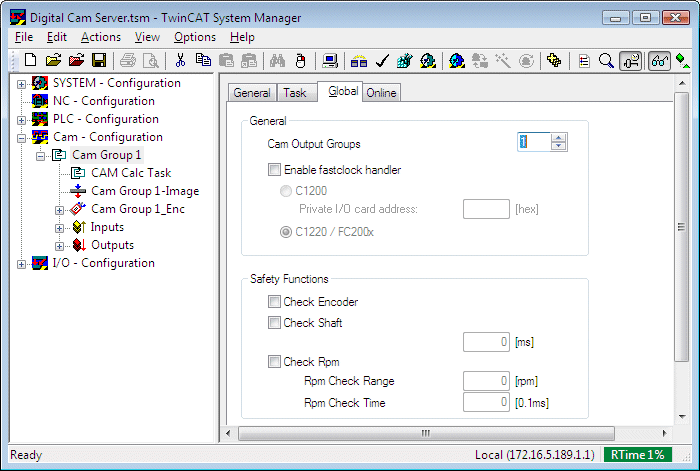Tick the Check Shaft checkbox
The height and width of the screenshot is (471, 700).
coord(274,322)
